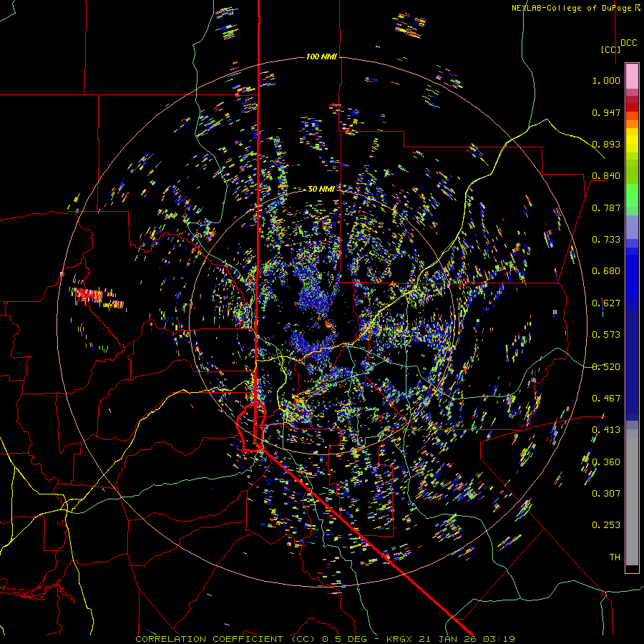Select the 0.253 scale value
644x644 pixels.
click(606, 525)
